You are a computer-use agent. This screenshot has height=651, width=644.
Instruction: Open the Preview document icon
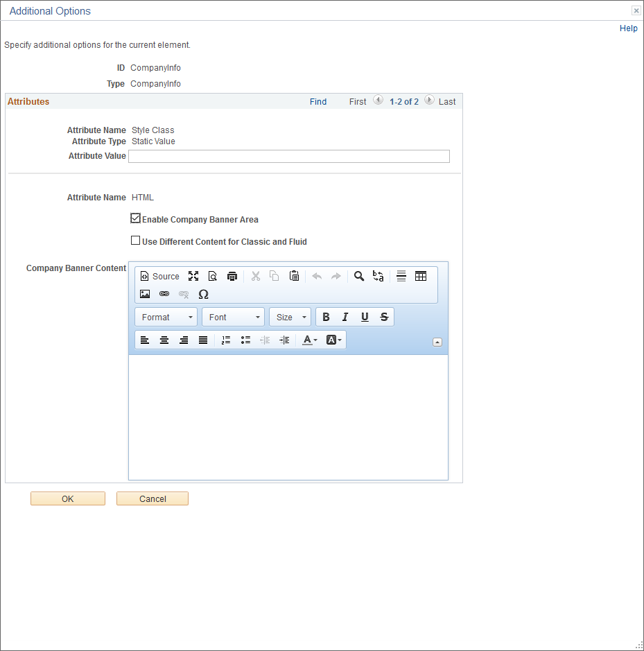tap(213, 276)
